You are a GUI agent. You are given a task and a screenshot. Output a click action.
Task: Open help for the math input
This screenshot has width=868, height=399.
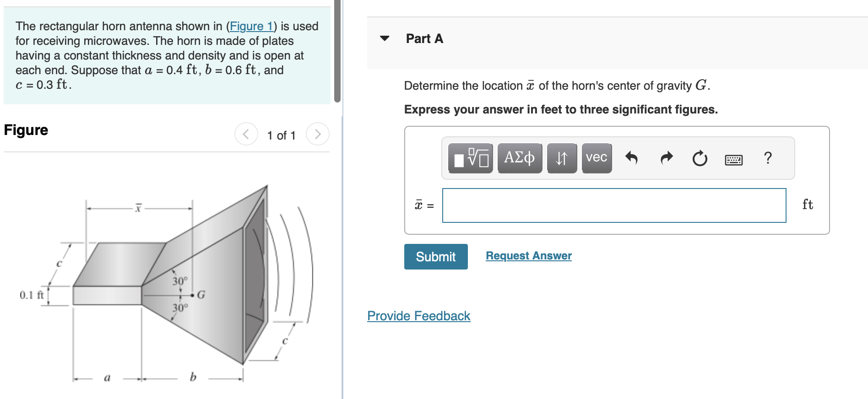tap(767, 158)
